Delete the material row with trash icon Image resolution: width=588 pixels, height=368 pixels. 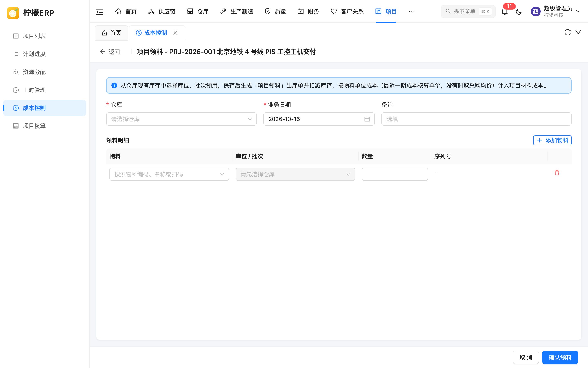click(557, 173)
